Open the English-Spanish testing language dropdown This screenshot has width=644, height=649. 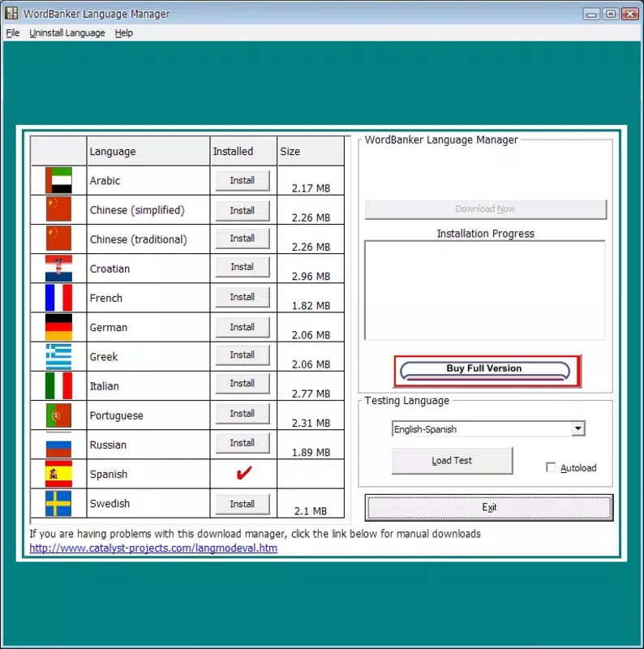(x=578, y=429)
